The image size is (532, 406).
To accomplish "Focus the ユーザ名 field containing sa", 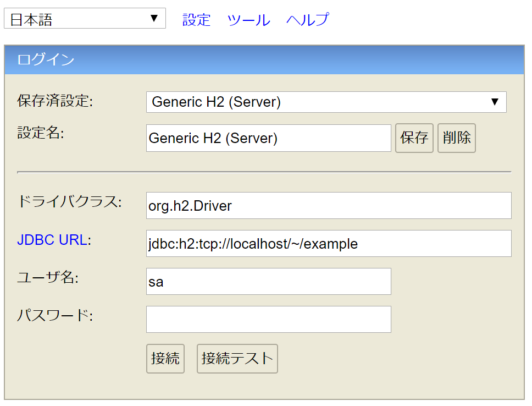I will point(268,281).
